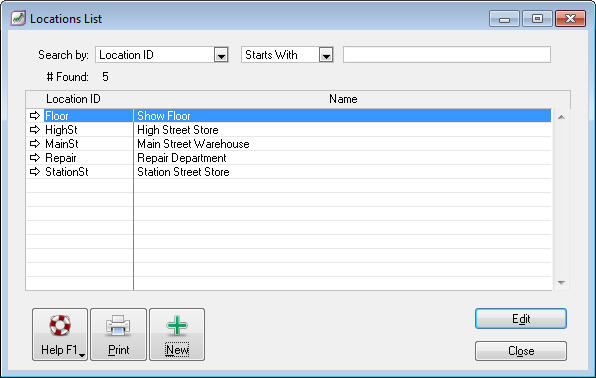Sort by the Name column header

343,99
